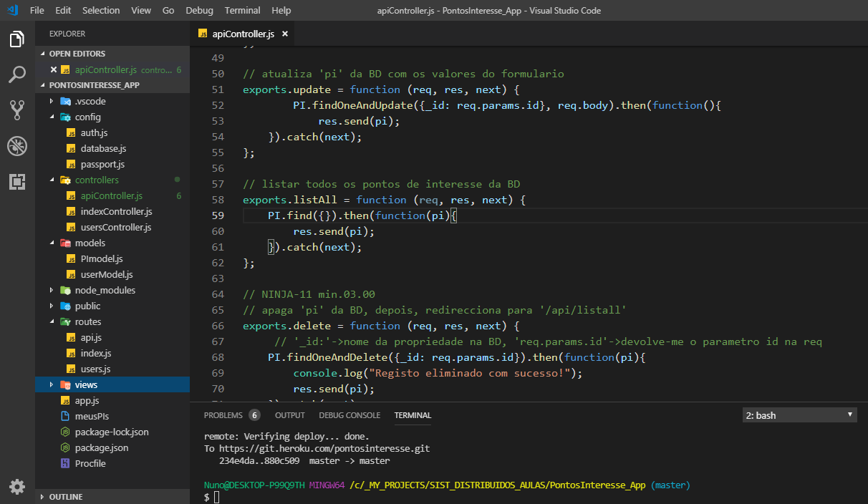Open the terminal selector dropdown '2: bash'
This screenshot has width=868, height=504.
[x=799, y=415]
